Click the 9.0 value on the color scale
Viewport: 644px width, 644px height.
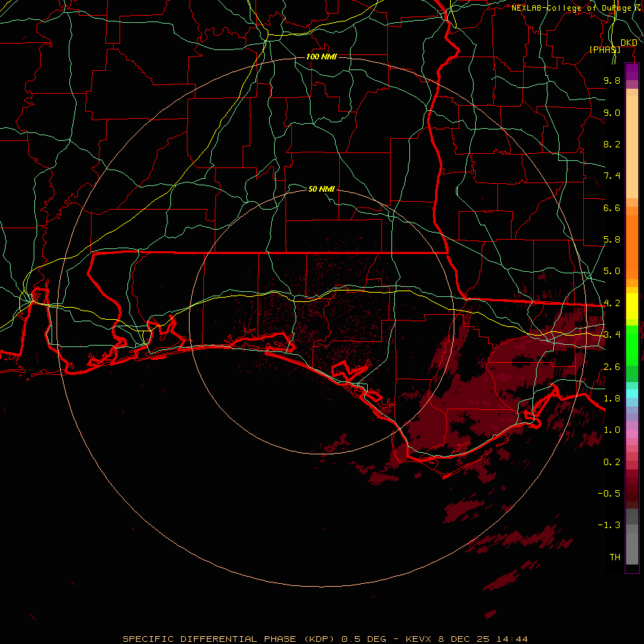click(612, 112)
